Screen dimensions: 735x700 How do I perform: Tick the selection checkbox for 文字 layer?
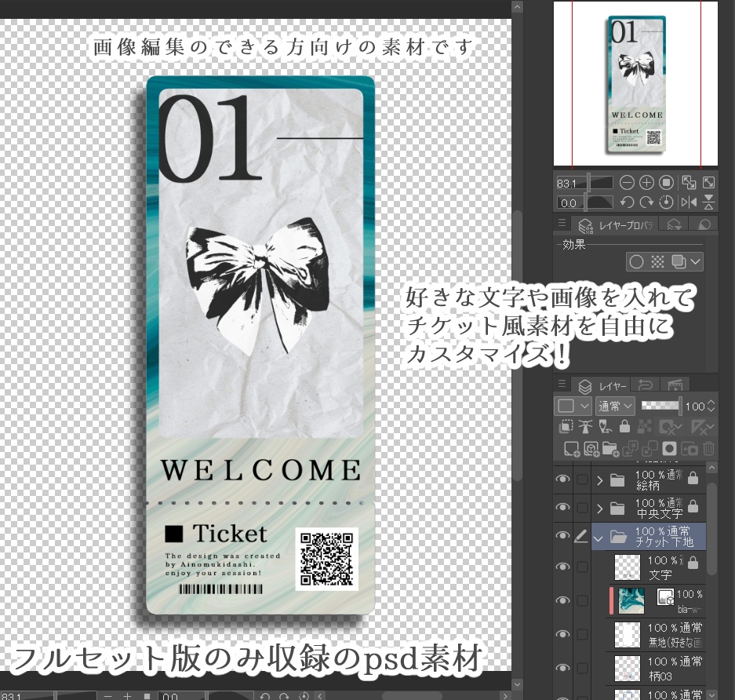pyautogui.click(x=582, y=567)
